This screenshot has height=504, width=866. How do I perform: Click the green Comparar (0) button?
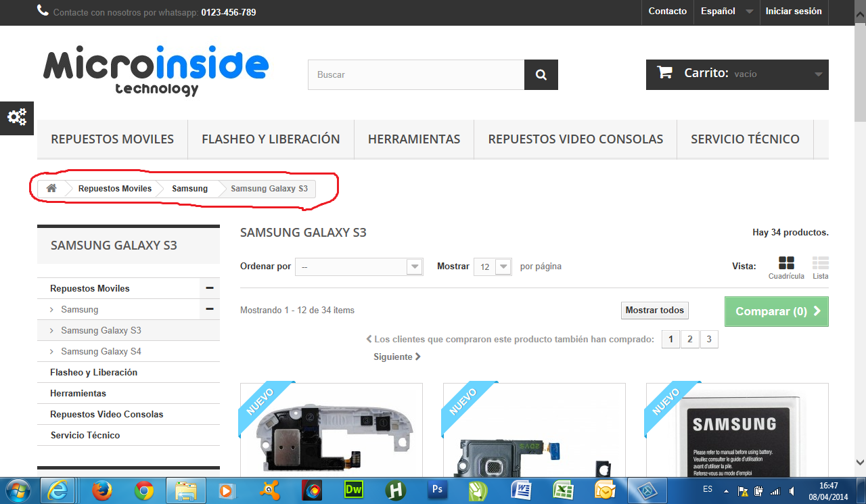pyautogui.click(x=777, y=311)
